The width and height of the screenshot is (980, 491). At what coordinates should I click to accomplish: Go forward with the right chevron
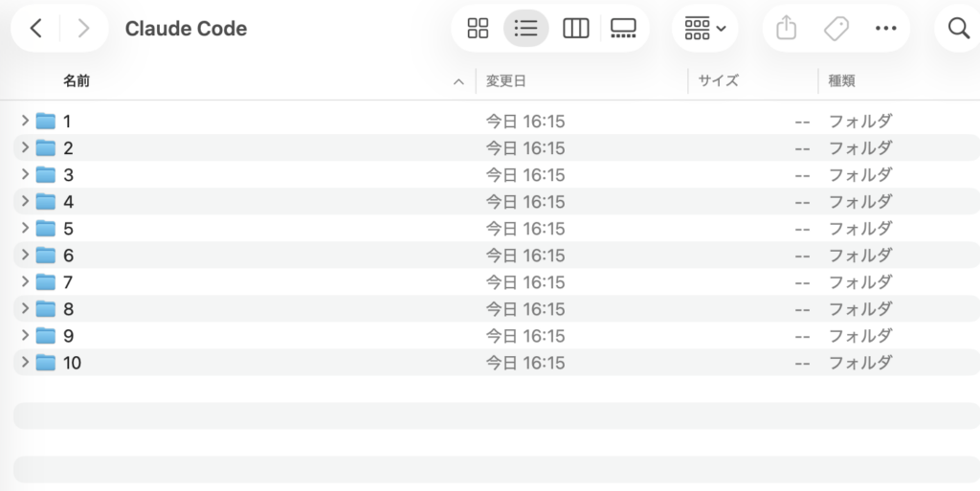[x=83, y=29]
